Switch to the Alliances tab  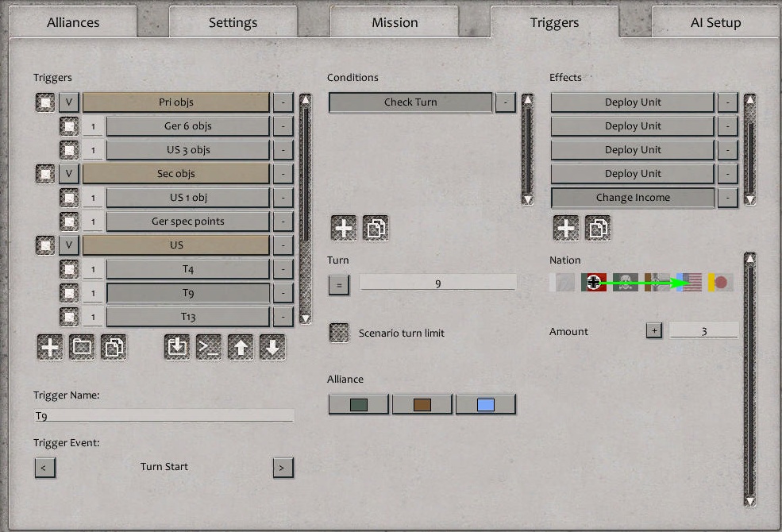tap(73, 22)
